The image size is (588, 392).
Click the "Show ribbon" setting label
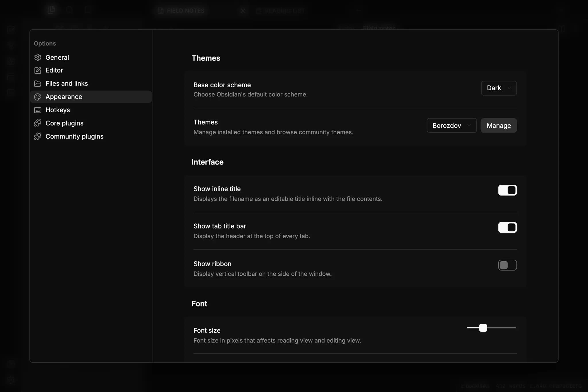tap(212, 264)
